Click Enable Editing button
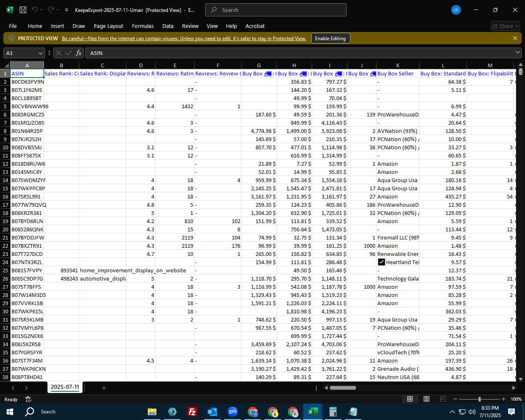The height and width of the screenshot is (420, 525). tap(330, 38)
